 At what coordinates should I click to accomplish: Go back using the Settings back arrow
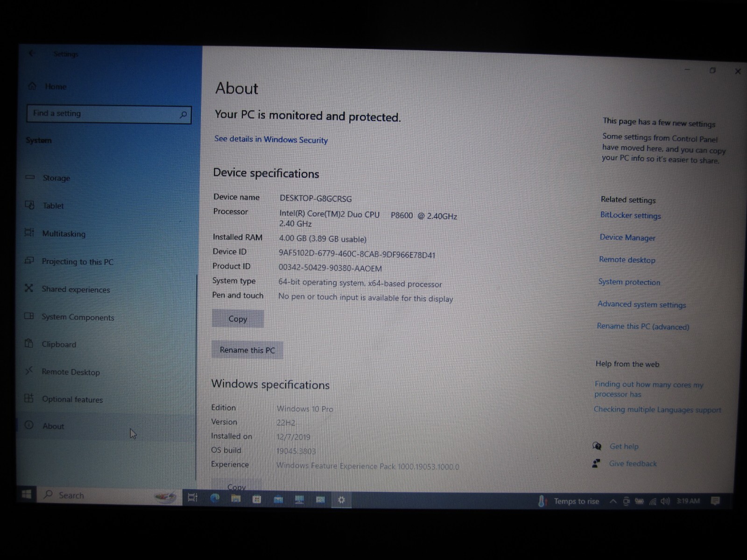coord(31,54)
